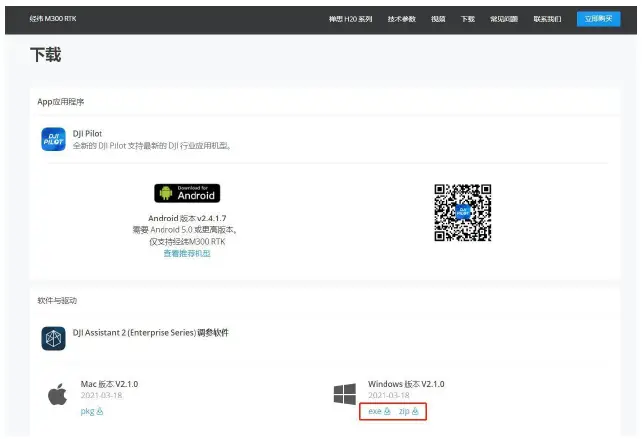Screen dimensions: 643x439
Task: Download the Windows exe file
Action: 379,411
